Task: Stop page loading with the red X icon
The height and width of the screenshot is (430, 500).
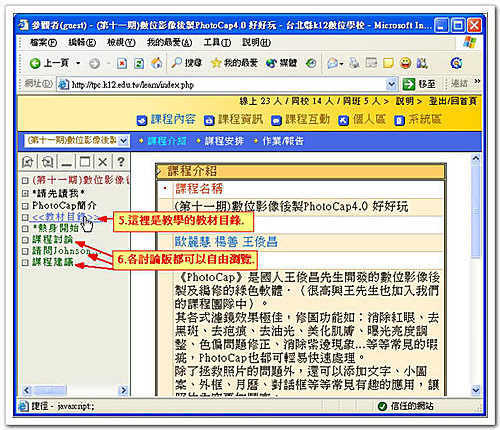Action: 122,63
